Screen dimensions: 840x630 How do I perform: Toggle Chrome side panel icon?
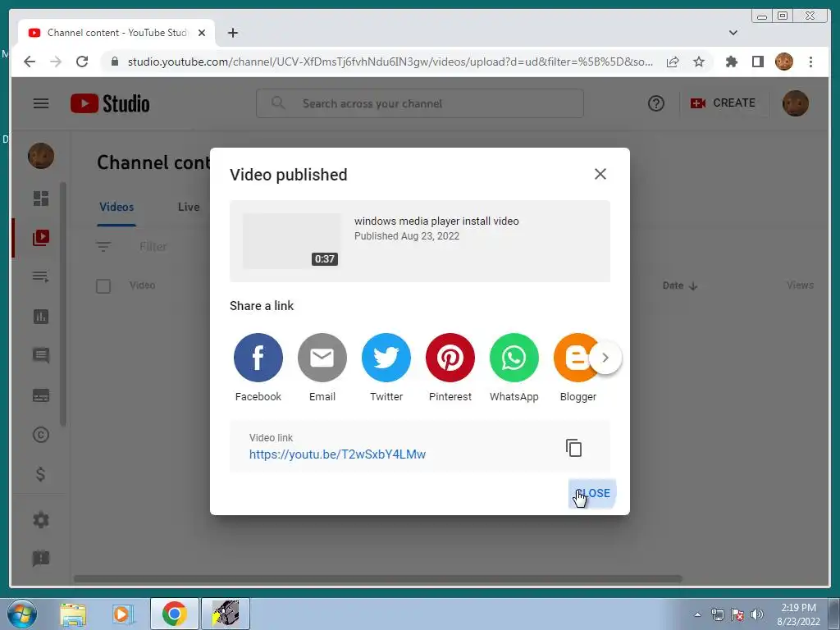pyautogui.click(x=757, y=62)
